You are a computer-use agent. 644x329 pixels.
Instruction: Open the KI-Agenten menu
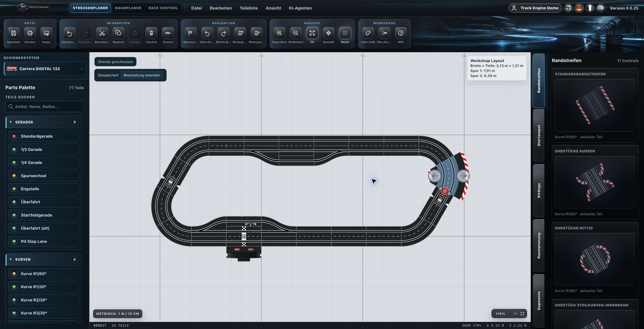tap(300, 8)
